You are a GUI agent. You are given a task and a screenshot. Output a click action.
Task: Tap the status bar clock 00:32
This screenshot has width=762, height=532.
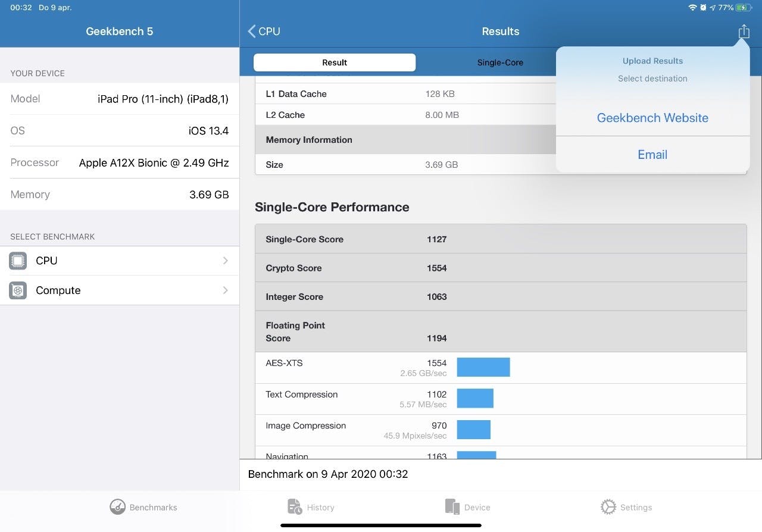[21, 8]
